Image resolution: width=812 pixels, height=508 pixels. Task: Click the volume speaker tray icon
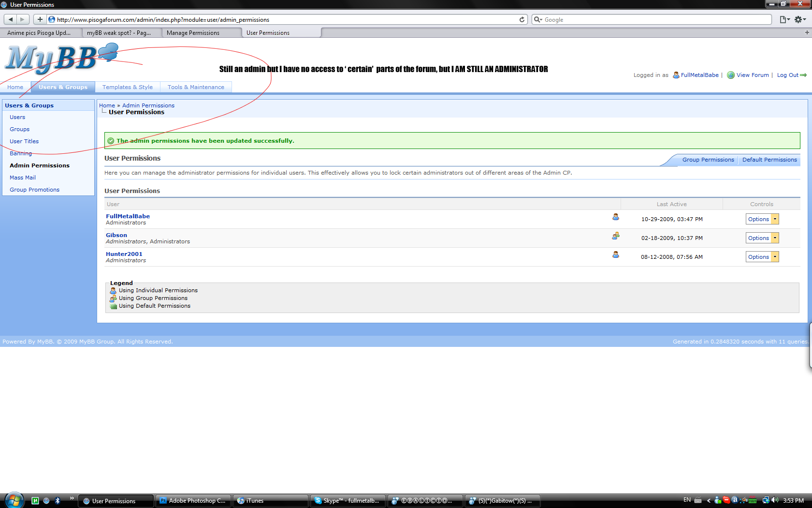(x=775, y=500)
